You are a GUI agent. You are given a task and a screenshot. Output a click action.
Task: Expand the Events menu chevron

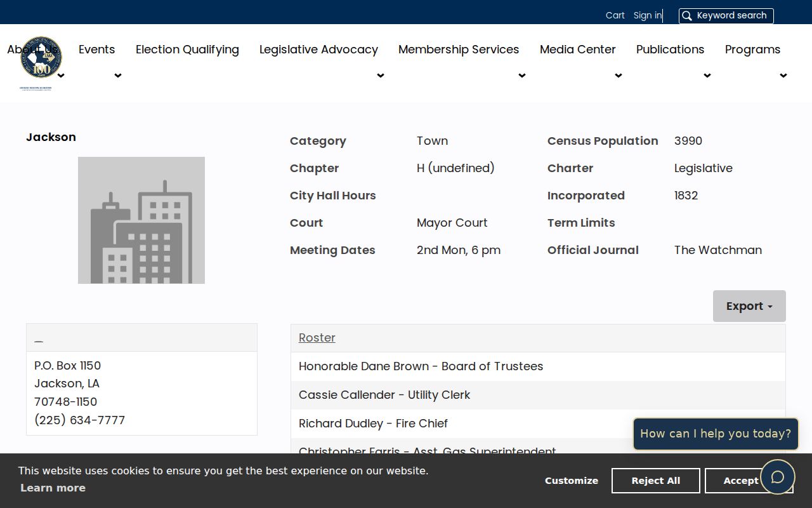coord(118,76)
